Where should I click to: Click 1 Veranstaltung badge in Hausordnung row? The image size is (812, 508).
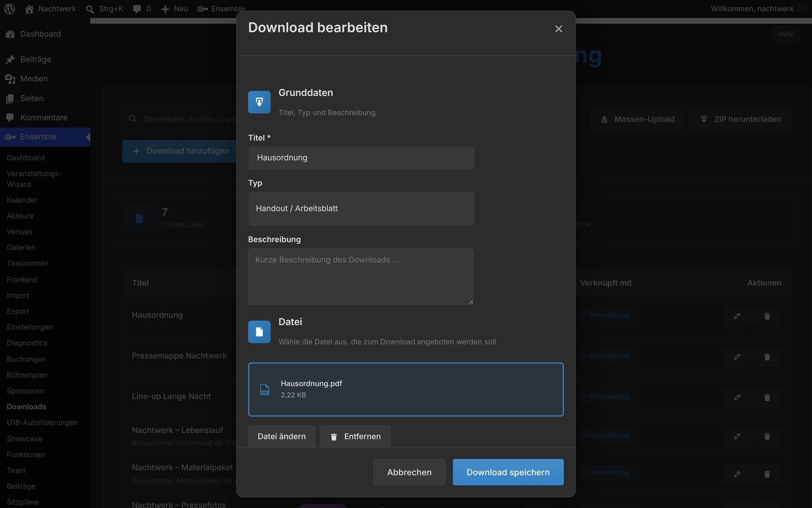click(606, 315)
